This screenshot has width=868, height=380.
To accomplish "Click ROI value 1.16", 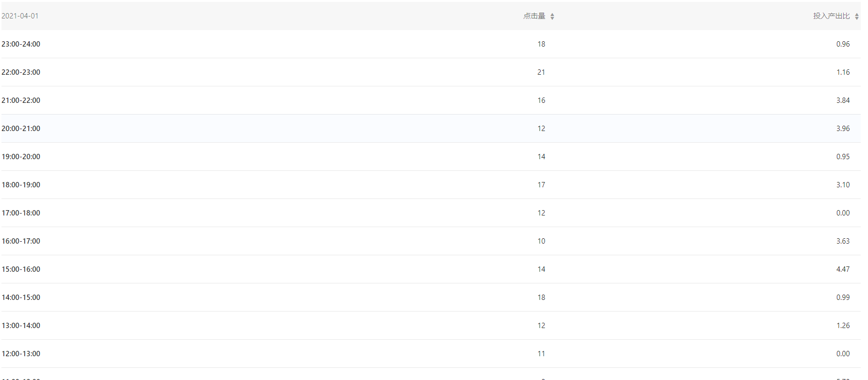I will [x=843, y=72].
